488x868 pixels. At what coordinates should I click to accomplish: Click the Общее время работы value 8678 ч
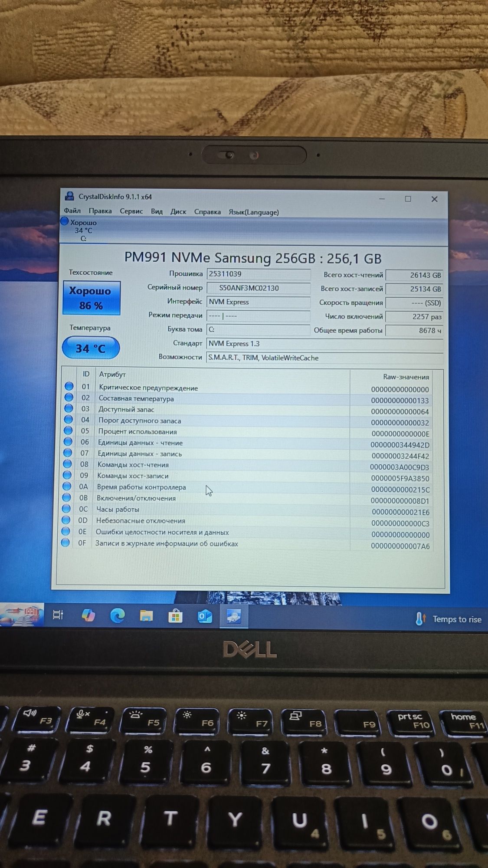click(414, 331)
